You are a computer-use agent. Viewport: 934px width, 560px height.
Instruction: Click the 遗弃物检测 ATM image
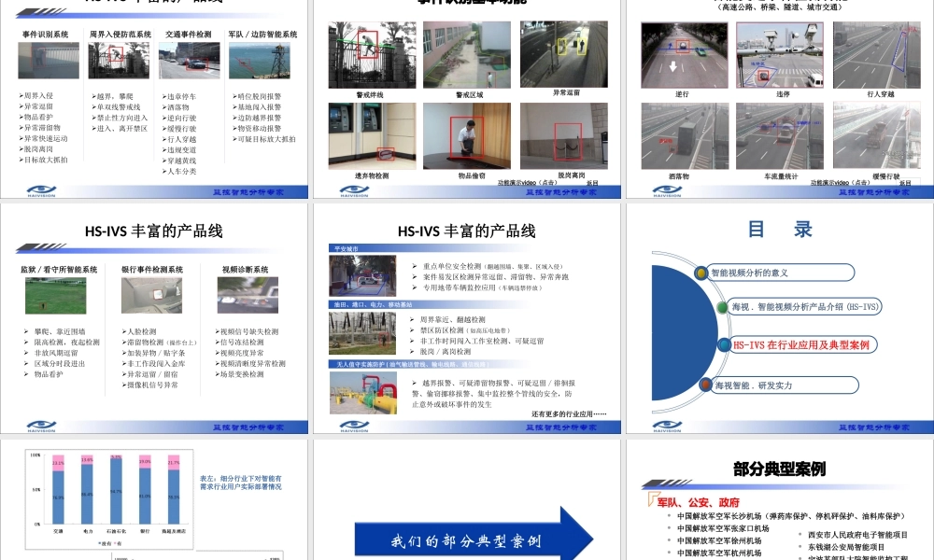[373, 135]
